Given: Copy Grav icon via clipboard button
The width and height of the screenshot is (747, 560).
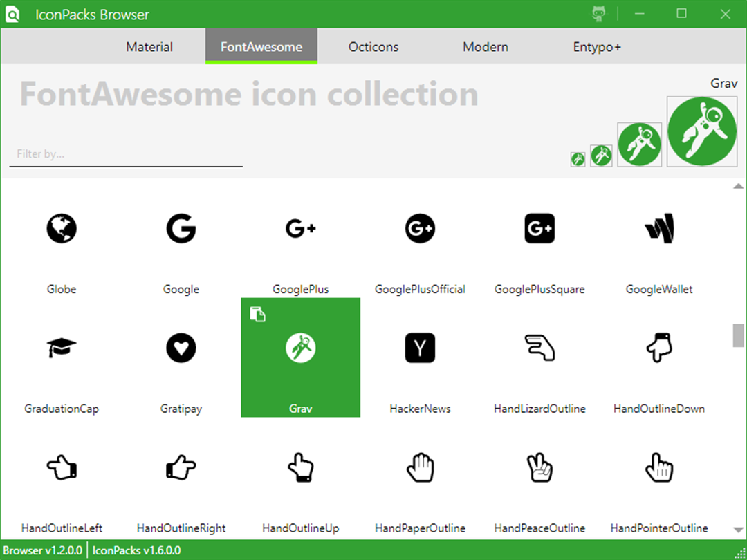Looking at the screenshot, I should [x=258, y=315].
